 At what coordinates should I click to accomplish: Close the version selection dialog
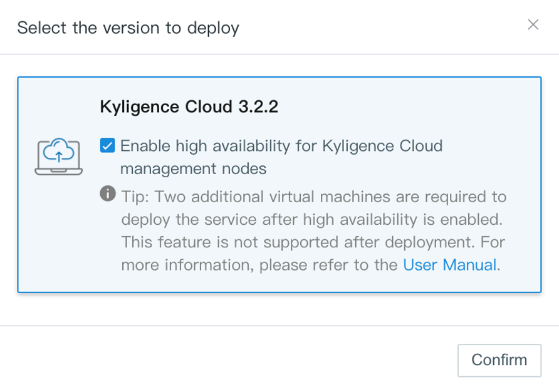(x=533, y=24)
